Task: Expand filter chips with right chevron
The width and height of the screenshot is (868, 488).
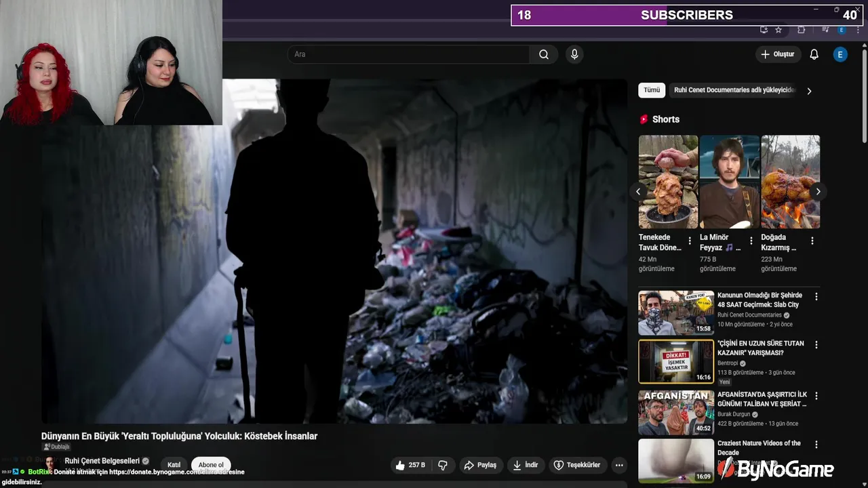Action: pyautogui.click(x=809, y=91)
